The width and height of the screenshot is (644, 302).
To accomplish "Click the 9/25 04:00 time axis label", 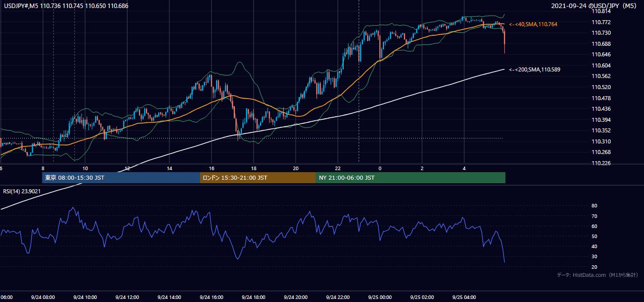I will [464, 297].
